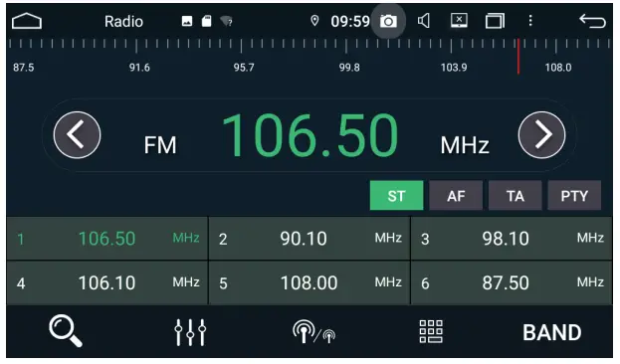Tap the image notification icon
The image size is (620, 364).
click(187, 21)
